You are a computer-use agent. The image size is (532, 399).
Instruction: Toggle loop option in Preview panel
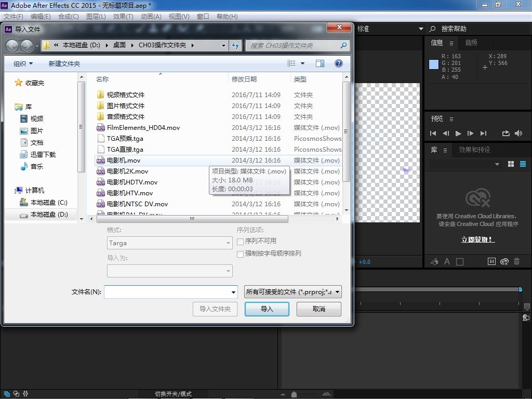[506, 134]
